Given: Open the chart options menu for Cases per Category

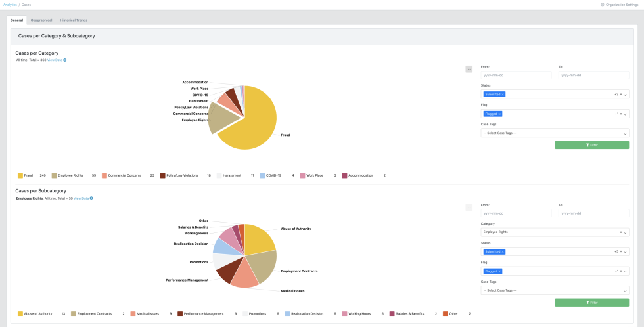Looking at the screenshot, I should click(x=469, y=69).
